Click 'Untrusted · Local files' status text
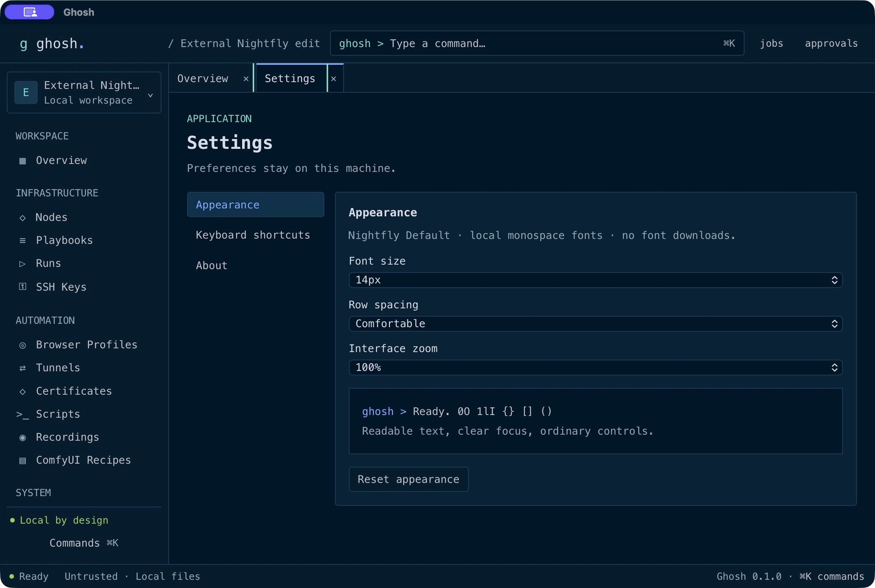 pos(132,576)
